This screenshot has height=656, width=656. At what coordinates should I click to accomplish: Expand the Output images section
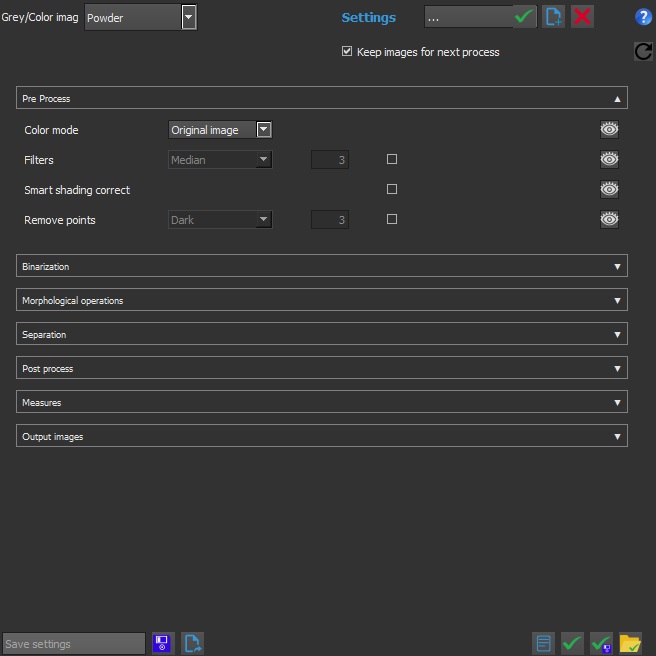[x=322, y=436]
